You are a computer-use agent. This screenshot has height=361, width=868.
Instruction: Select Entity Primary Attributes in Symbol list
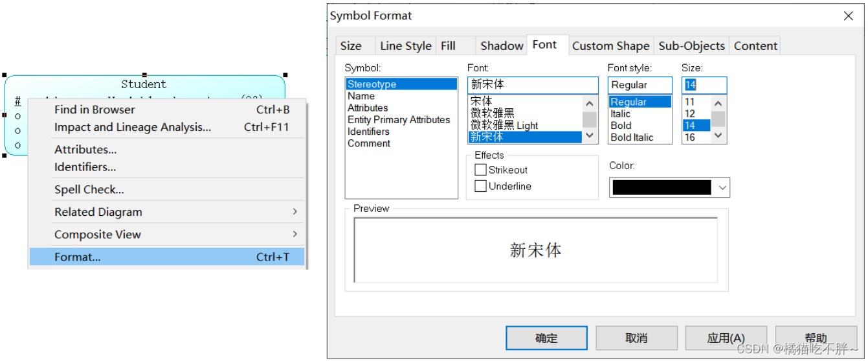click(399, 120)
